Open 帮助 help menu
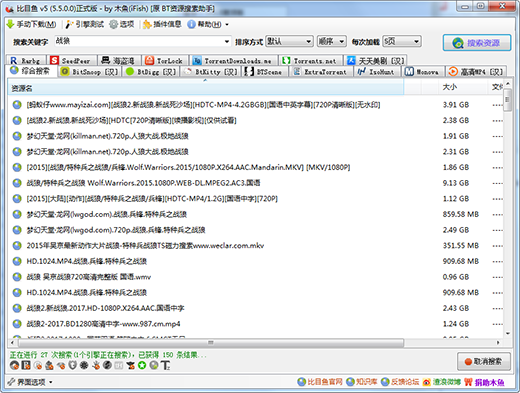The width and height of the screenshot is (520, 393). (208, 24)
